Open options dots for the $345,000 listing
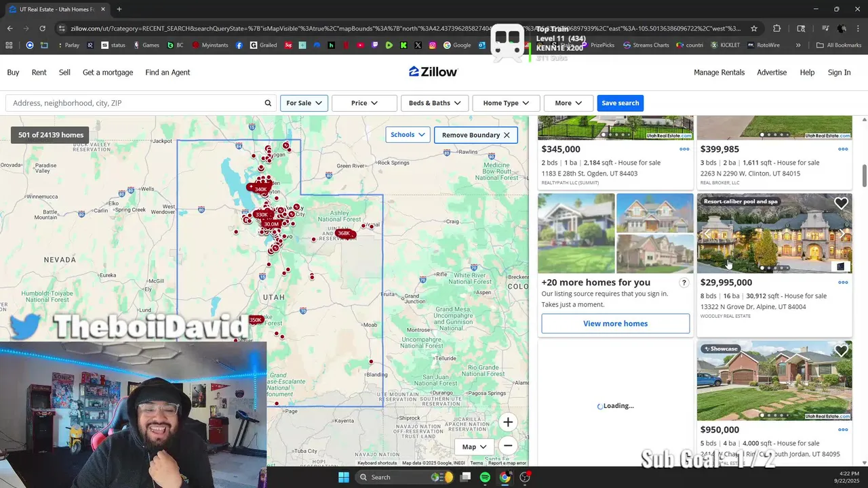The width and height of the screenshot is (868, 488). point(684,149)
